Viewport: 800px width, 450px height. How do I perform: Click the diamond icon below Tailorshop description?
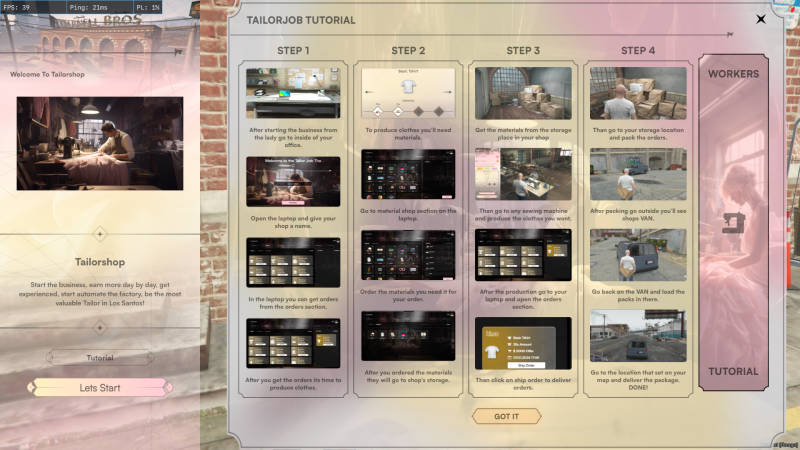click(x=100, y=328)
